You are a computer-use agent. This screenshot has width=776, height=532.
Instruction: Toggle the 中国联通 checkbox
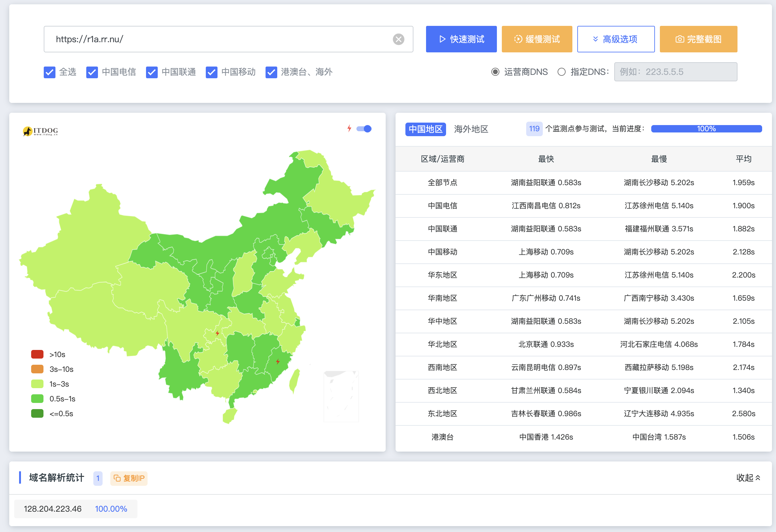click(152, 72)
